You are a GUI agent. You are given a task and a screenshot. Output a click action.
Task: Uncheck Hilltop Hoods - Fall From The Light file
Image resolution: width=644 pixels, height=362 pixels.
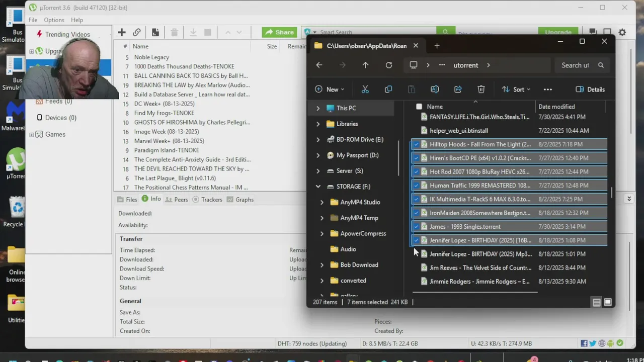416,144
